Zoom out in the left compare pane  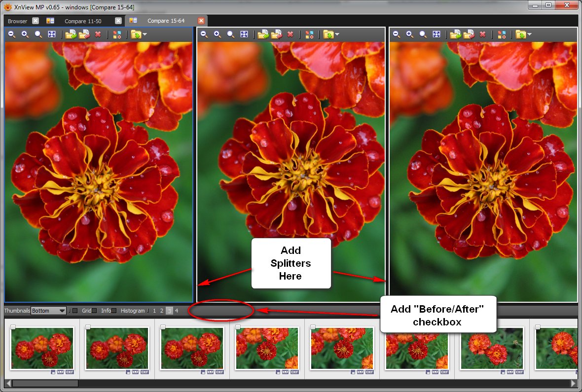(x=11, y=35)
